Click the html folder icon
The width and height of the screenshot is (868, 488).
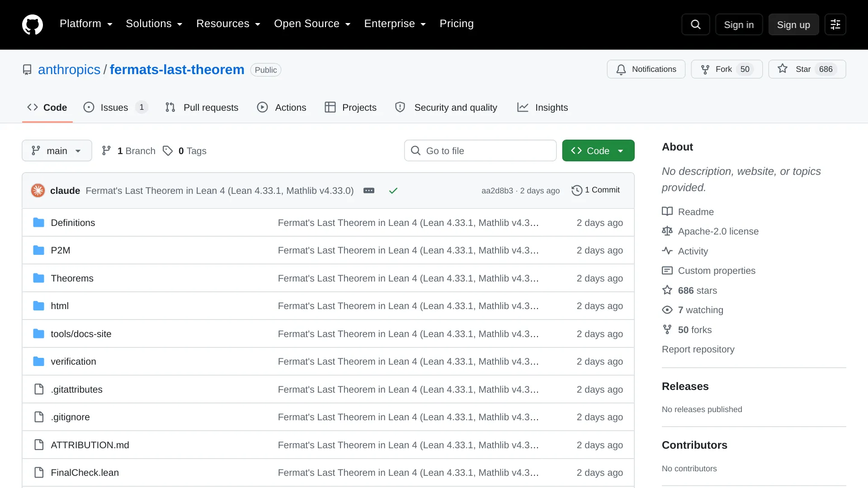pos(39,306)
